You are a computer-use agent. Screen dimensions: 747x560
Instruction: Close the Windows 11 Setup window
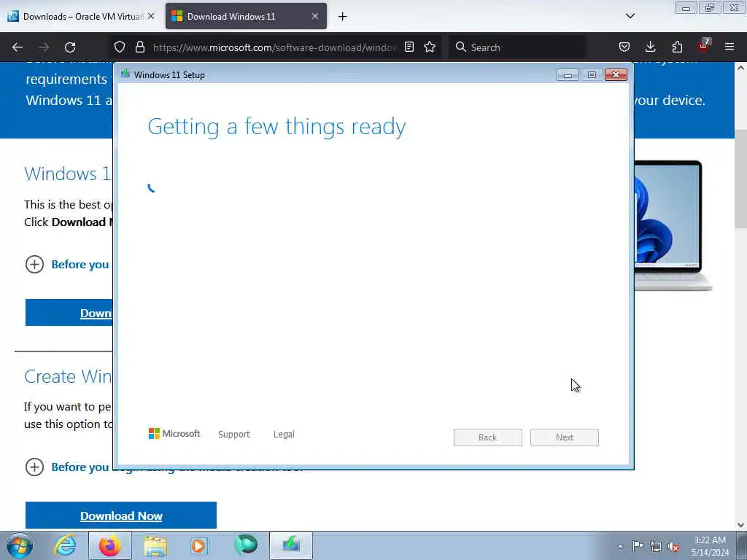[616, 75]
